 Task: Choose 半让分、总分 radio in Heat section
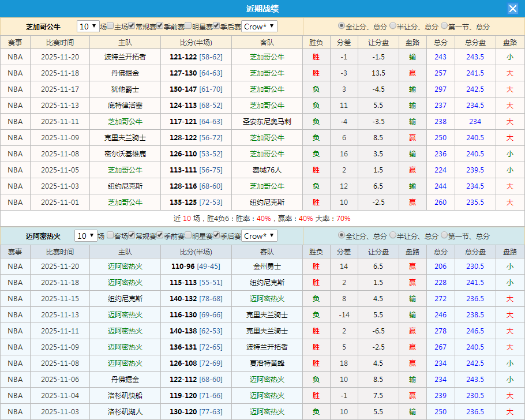pos(393,235)
